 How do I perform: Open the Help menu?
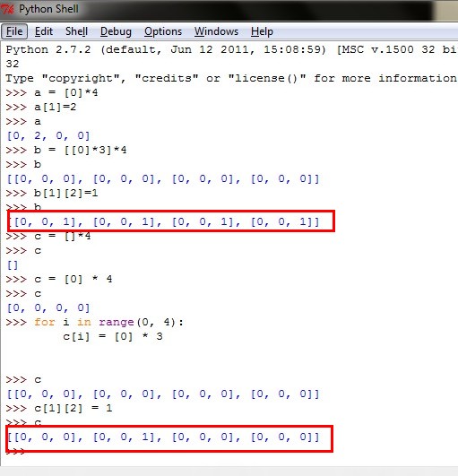point(262,31)
